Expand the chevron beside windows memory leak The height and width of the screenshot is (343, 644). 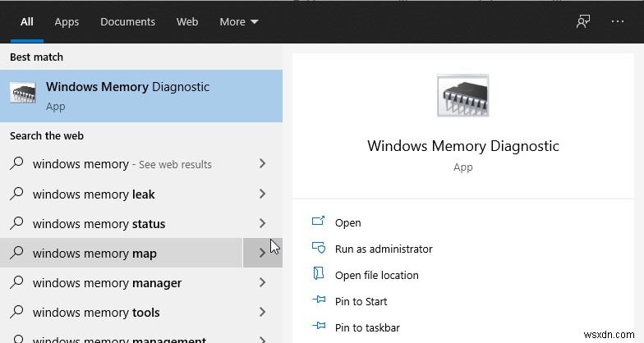[x=262, y=194]
